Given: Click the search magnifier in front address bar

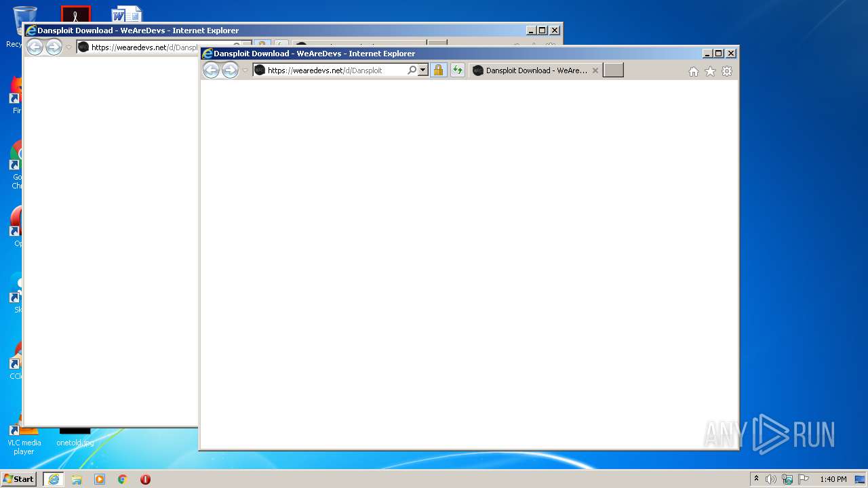Looking at the screenshot, I should (412, 70).
